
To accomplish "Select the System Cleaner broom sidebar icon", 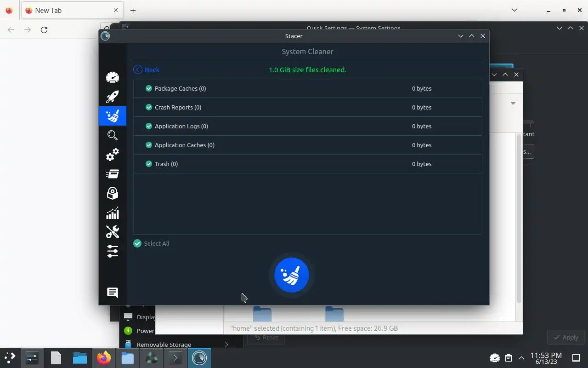I will point(113,116).
